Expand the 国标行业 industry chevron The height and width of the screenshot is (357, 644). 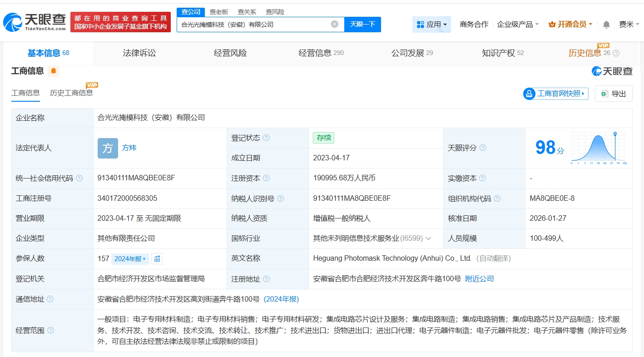[x=428, y=238]
